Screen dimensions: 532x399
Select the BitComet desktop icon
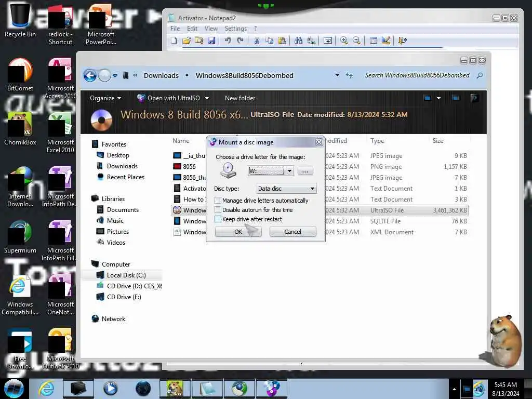click(x=20, y=75)
